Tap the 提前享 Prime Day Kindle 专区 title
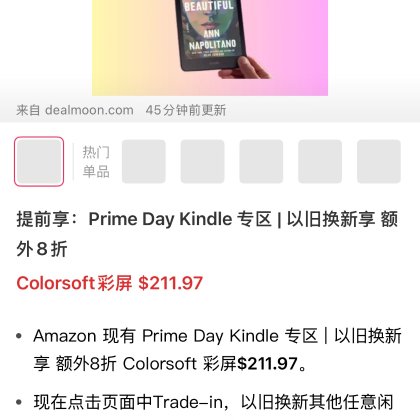420x420 pixels. (x=207, y=234)
